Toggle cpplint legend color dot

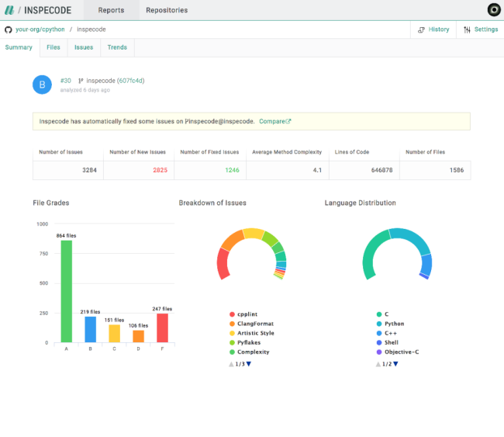pos(232,314)
